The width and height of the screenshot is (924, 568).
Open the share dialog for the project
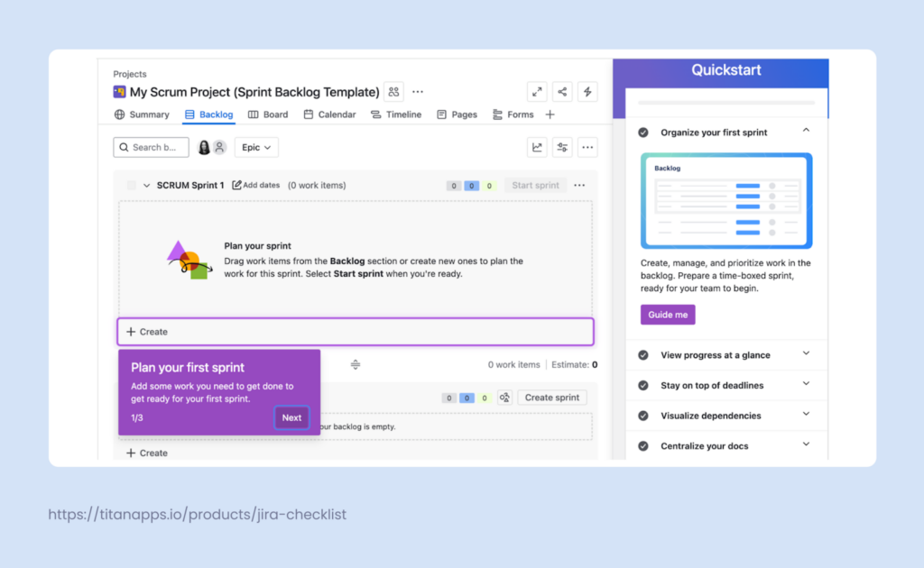(x=562, y=92)
